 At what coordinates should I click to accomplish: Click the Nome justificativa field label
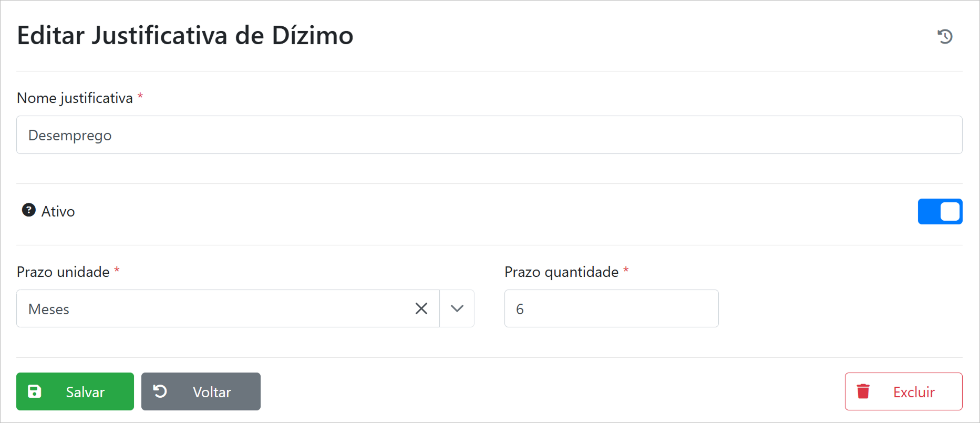pos(75,98)
